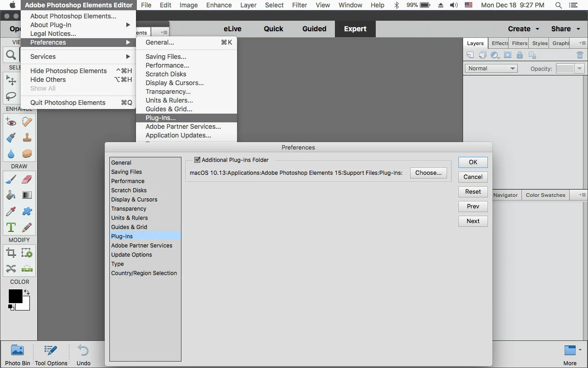Add fill or adjustment layer icon
This screenshot has width=588, height=368.
click(x=495, y=55)
